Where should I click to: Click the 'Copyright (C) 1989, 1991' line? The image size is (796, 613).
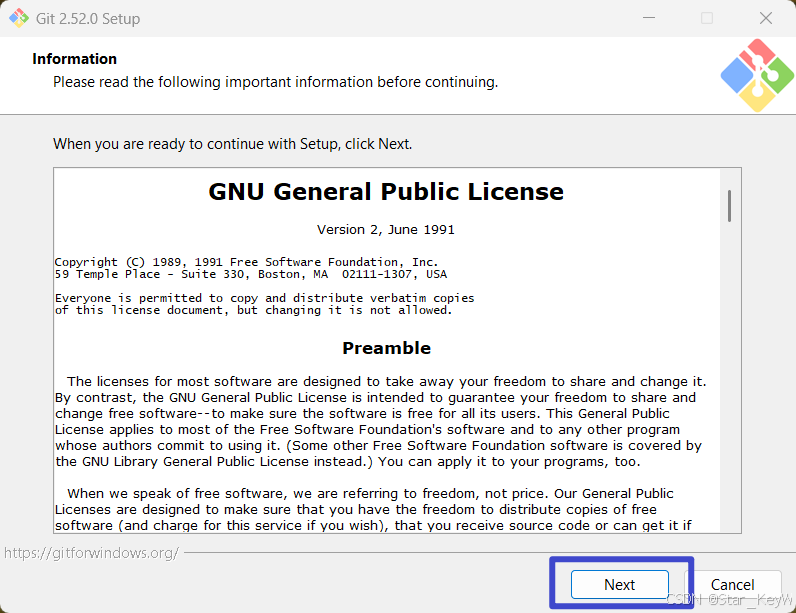(x=246, y=262)
